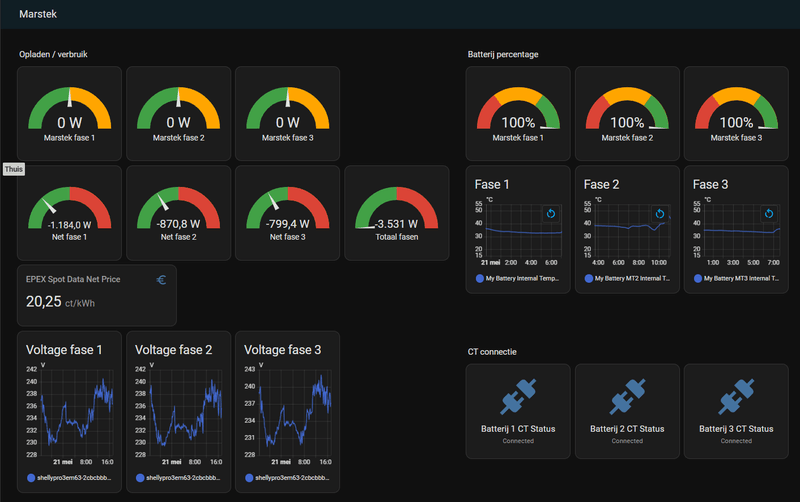Click the 20,25 ct/kWh price value
800x502 pixels.
tap(60, 302)
